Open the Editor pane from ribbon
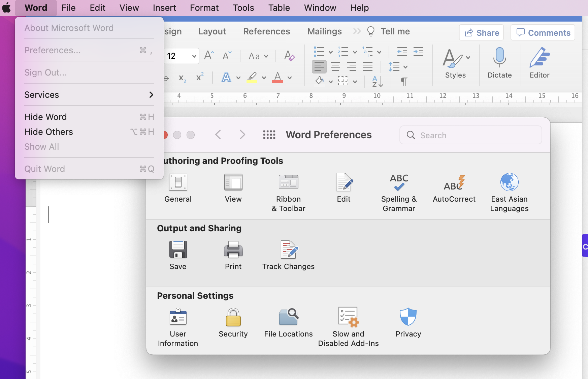Image resolution: width=588 pixels, height=379 pixels. (540, 63)
